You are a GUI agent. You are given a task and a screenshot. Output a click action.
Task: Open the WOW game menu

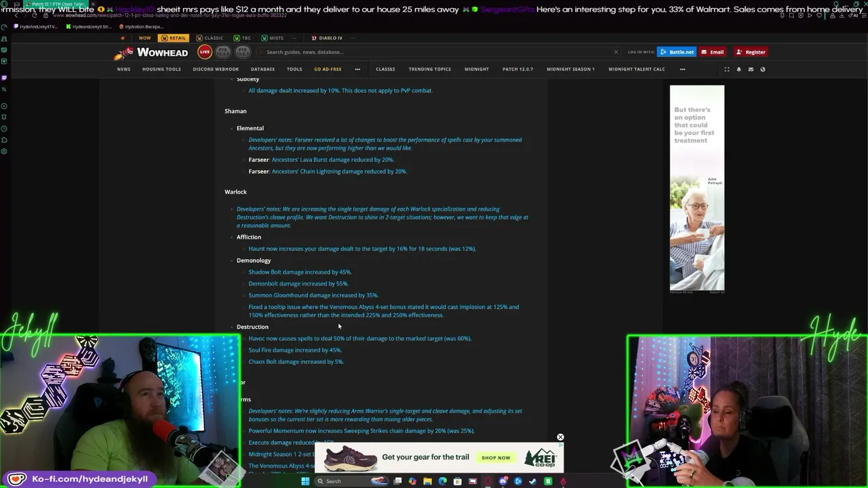pyautogui.click(x=144, y=38)
